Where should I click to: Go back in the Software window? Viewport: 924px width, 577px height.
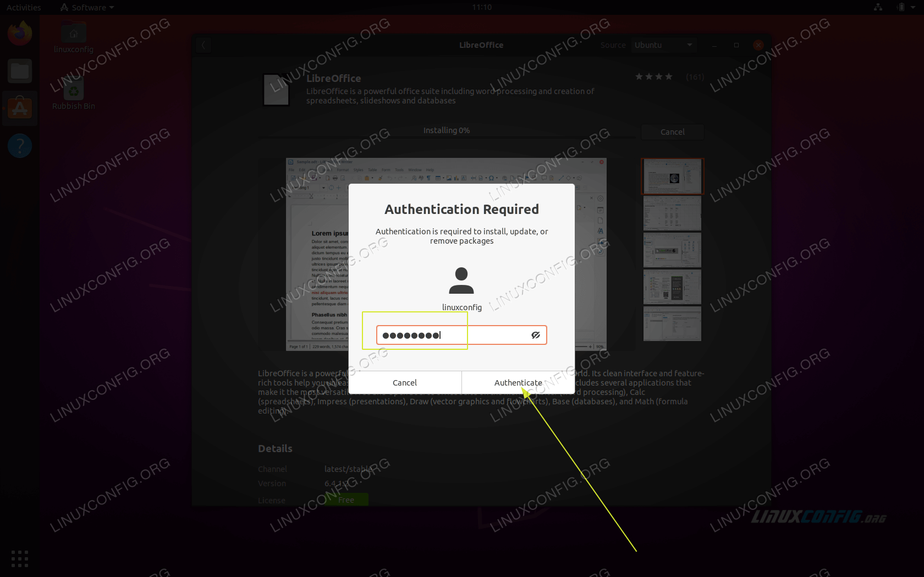(x=204, y=45)
